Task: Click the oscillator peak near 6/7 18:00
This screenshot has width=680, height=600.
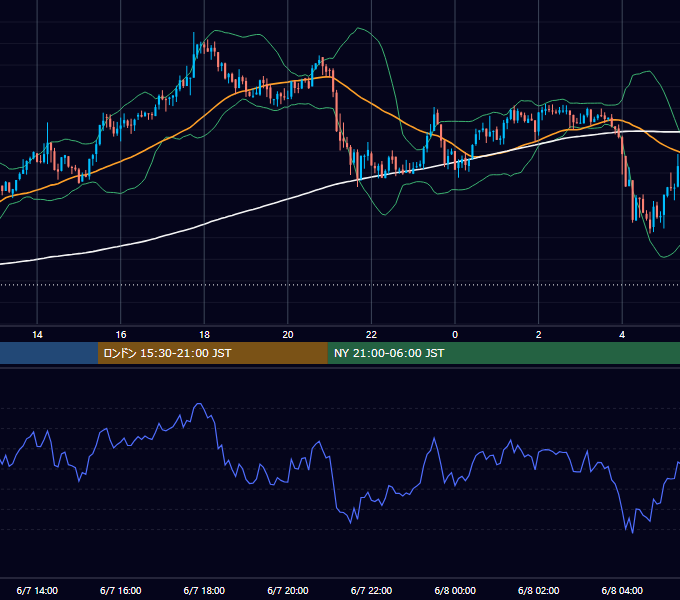Action: [x=199, y=404]
